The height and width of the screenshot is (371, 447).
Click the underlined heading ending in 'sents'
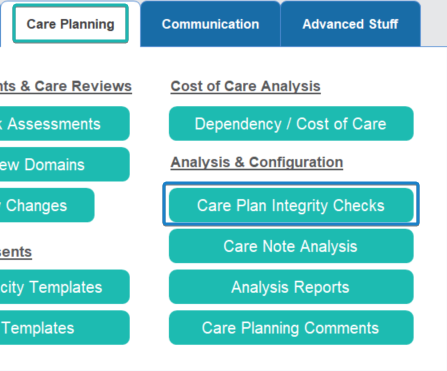tap(16, 252)
